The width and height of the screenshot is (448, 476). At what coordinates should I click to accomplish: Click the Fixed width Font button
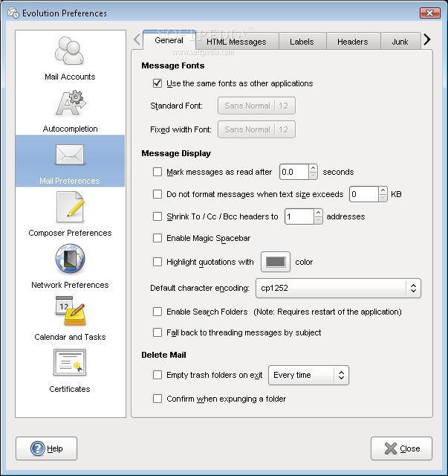(256, 129)
